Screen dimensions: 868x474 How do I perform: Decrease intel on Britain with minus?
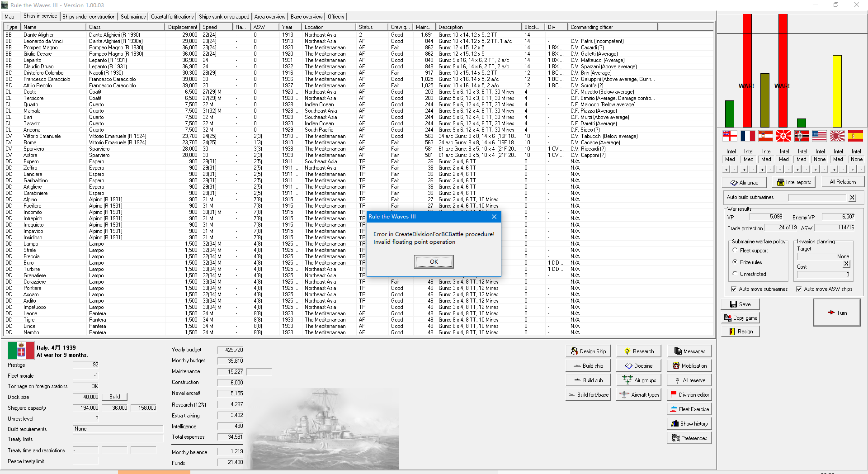pos(735,170)
